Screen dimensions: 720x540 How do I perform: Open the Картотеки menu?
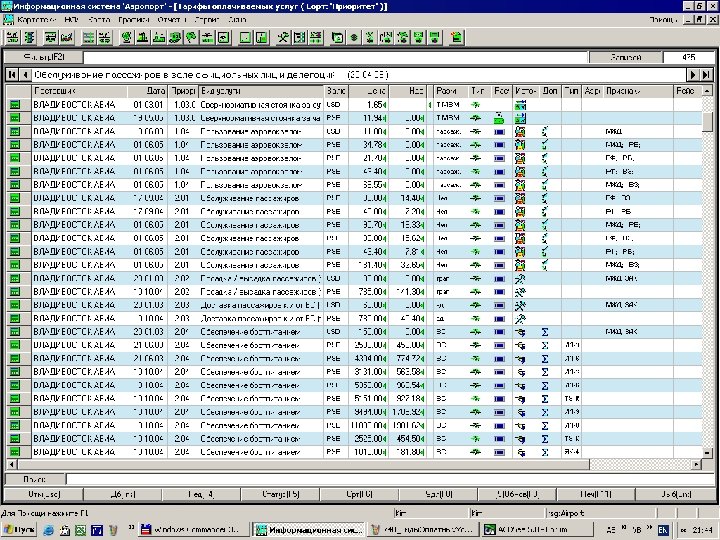[x=39, y=20]
